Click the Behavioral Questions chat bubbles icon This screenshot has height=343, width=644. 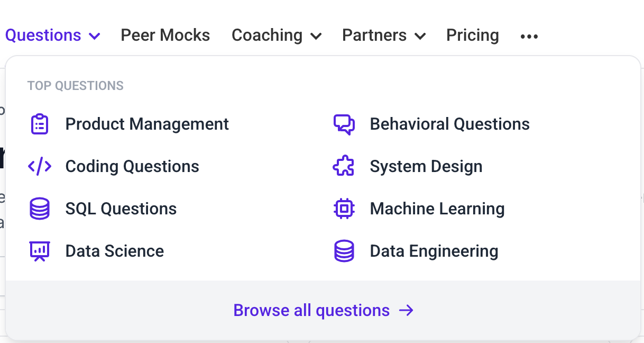[344, 124]
